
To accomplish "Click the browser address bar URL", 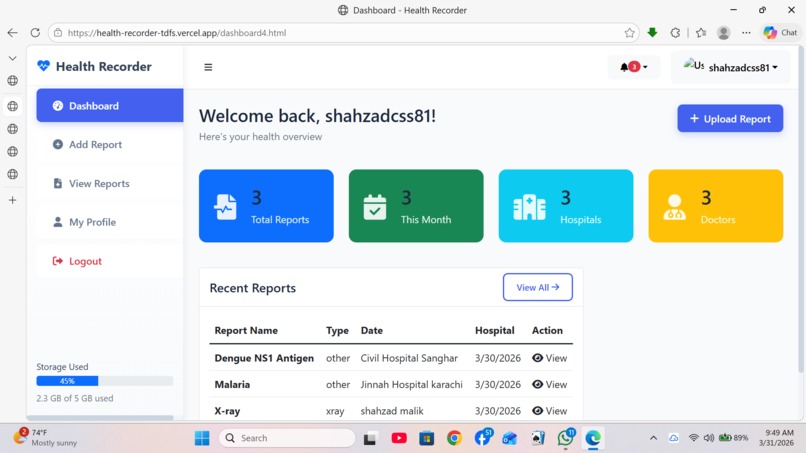I will [x=177, y=33].
